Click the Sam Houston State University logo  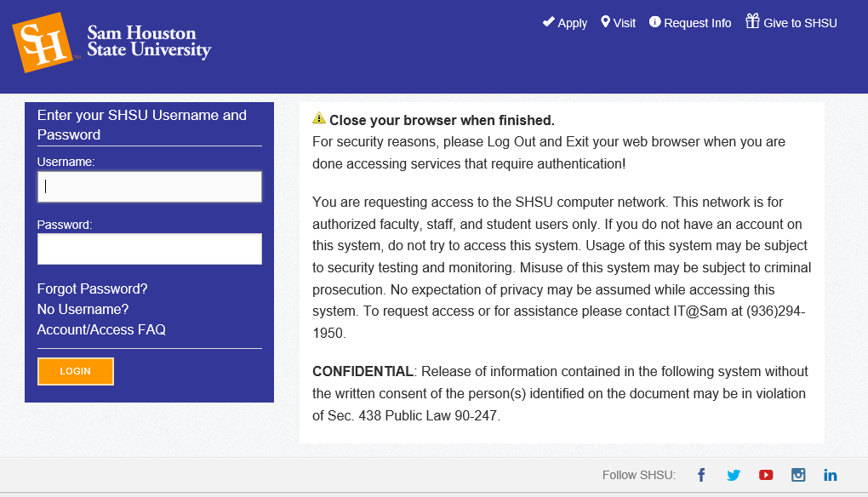(111, 43)
